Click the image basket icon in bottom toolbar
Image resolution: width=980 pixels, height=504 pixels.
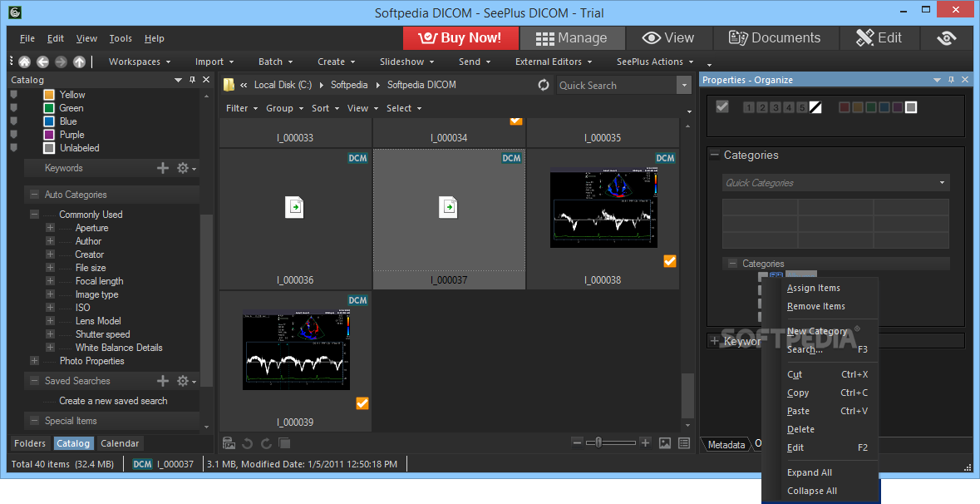coord(229,443)
